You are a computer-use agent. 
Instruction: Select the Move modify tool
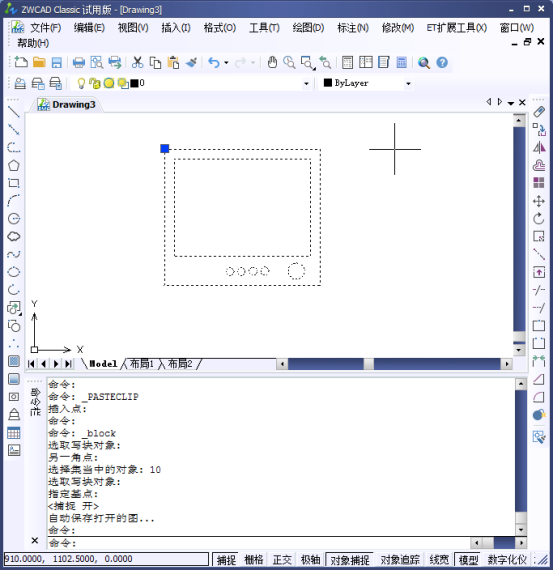(x=539, y=201)
